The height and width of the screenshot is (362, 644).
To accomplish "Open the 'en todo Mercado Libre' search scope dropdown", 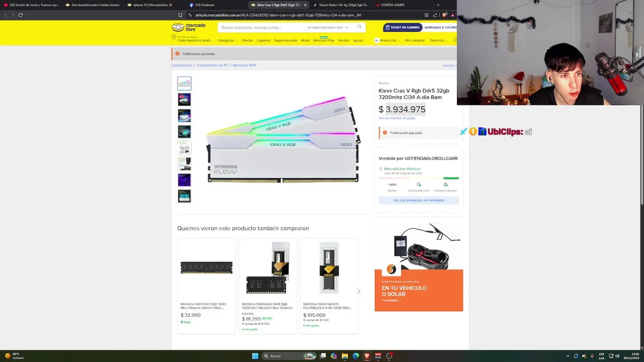I will click(x=328, y=27).
